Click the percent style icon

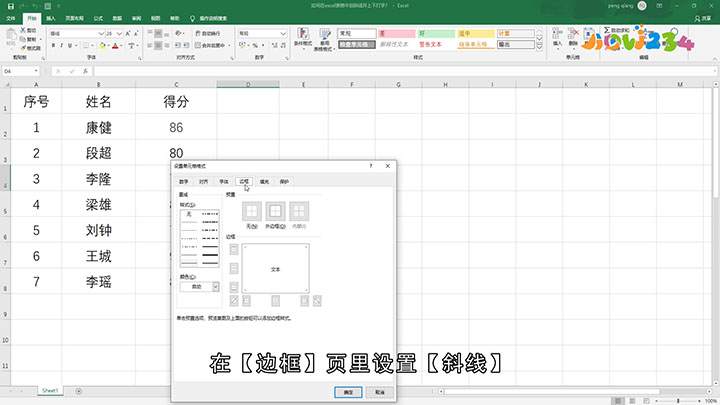click(255, 45)
